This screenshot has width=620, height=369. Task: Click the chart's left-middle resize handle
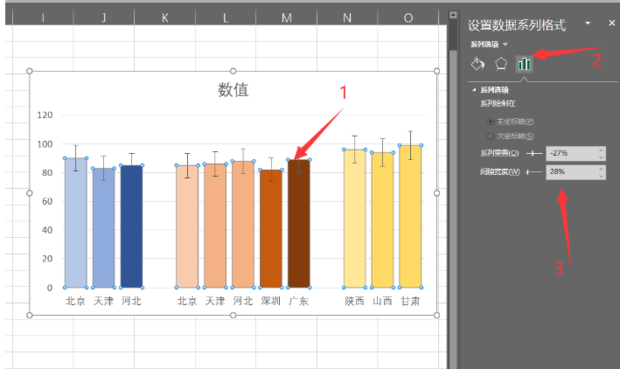(29, 193)
